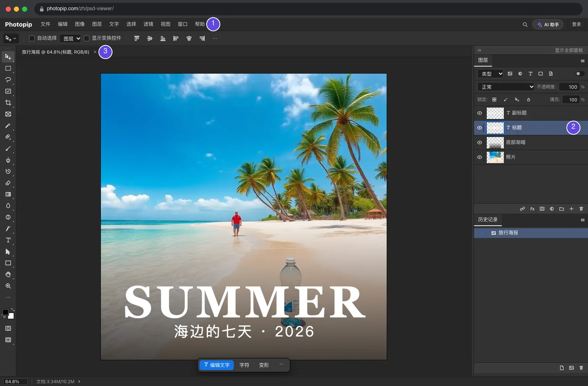Select the Zoom tool in left toolbar
The height and width of the screenshot is (386, 588).
pyautogui.click(x=8, y=286)
